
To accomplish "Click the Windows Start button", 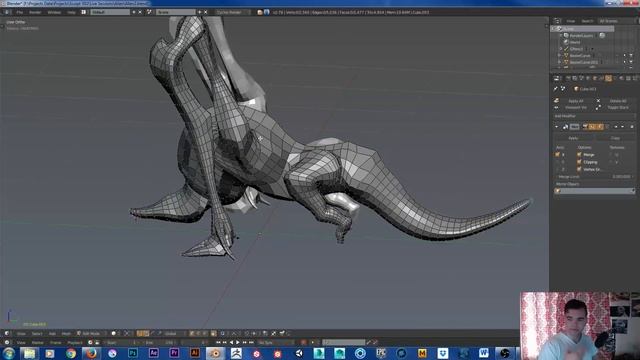I will click(x=9, y=353).
